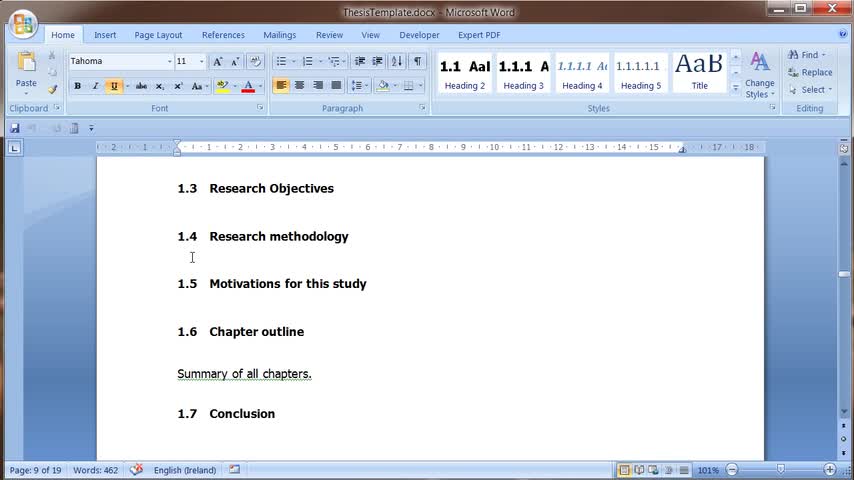The height and width of the screenshot is (480, 854).
Task: Open the Office button menu
Action: [23, 24]
